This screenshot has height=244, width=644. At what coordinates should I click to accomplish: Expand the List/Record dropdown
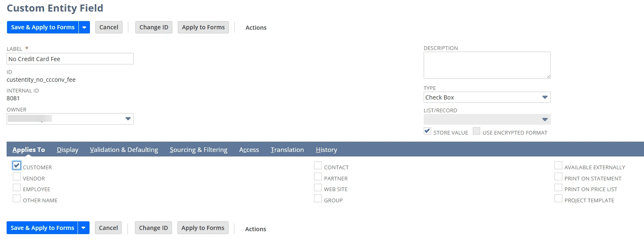487,119
